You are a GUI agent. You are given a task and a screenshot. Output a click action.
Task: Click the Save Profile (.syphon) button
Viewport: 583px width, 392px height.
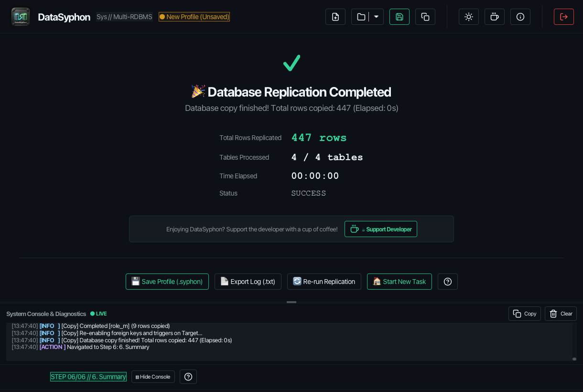(167, 282)
